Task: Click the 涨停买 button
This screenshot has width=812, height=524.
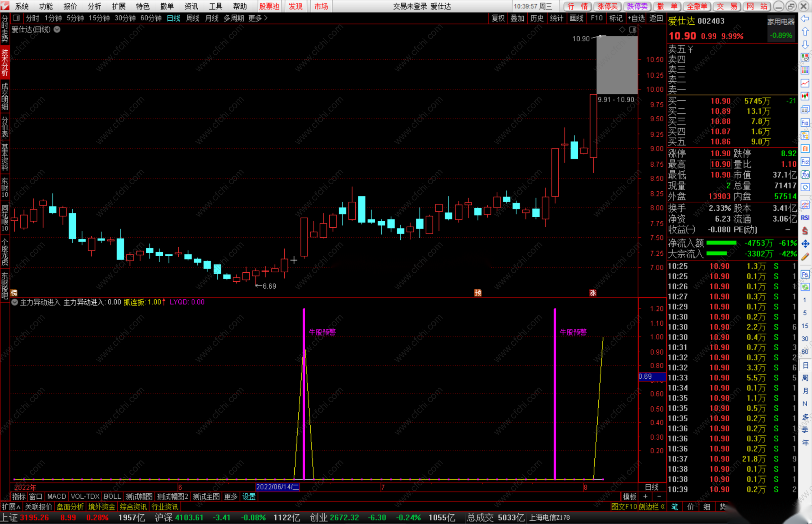Action: coord(607,6)
